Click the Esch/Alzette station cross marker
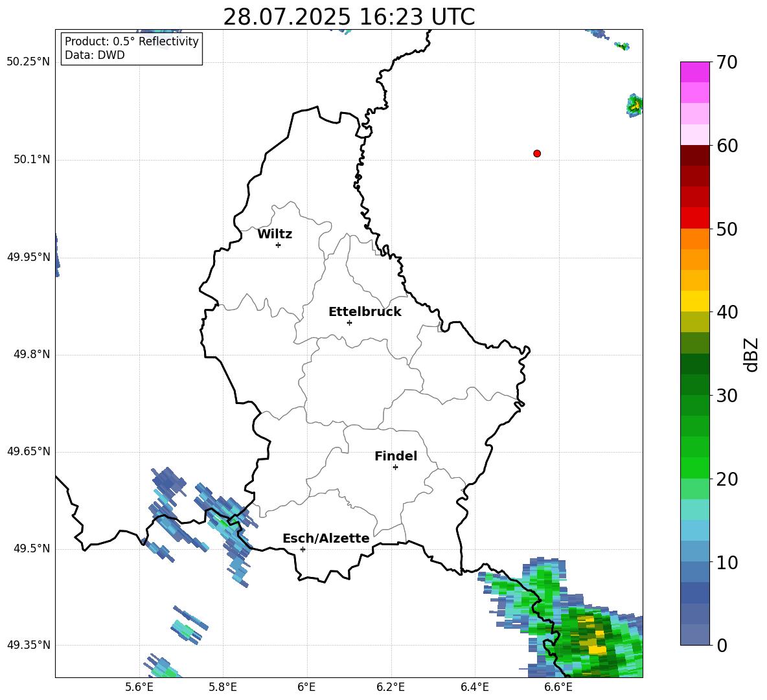The width and height of the screenshot is (767, 700). pyautogui.click(x=303, y=549)
